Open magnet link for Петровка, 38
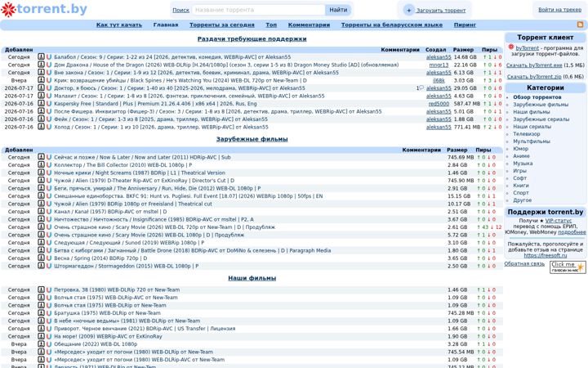This screenshot has height=368, width=588. pos(49,289)
